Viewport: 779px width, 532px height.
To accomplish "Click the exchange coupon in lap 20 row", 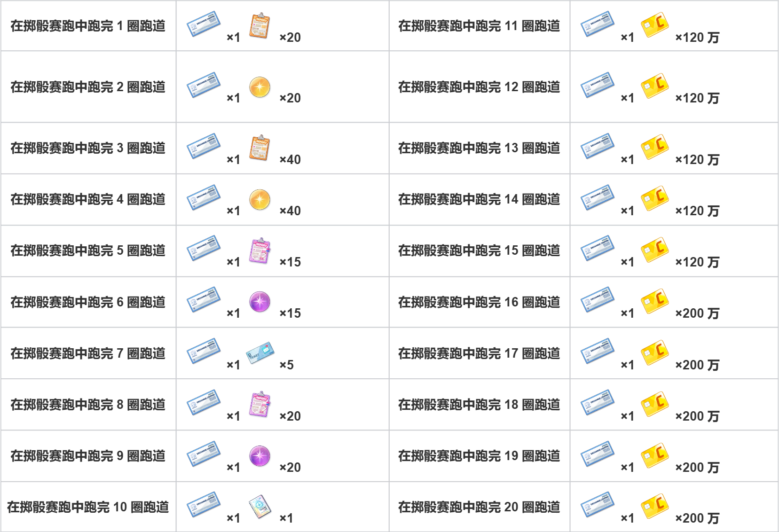I will (598, 505).
